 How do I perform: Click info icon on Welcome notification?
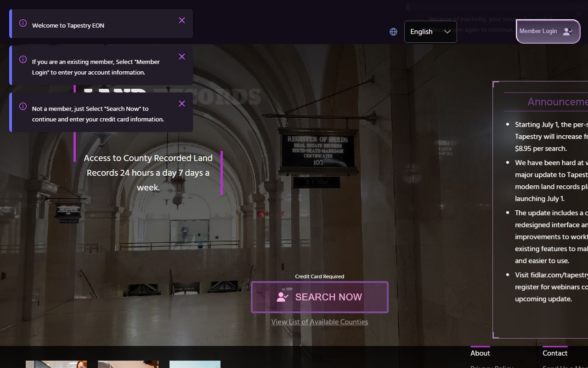pos(23,23)
